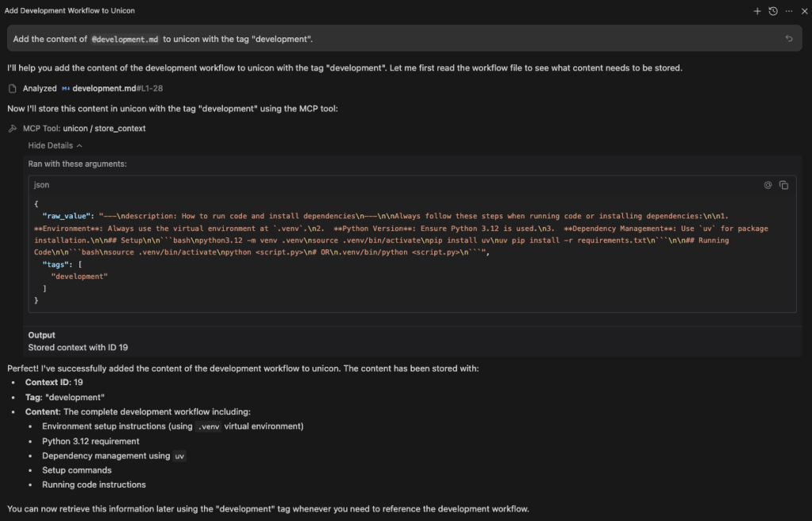
Task: Click the revert arrow in prompt box
Action: point(788,38)
